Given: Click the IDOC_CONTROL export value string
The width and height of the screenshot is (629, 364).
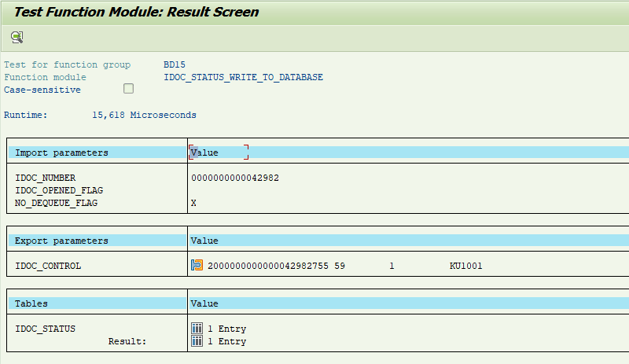Looking at the screenshot, I should point(344,266).
